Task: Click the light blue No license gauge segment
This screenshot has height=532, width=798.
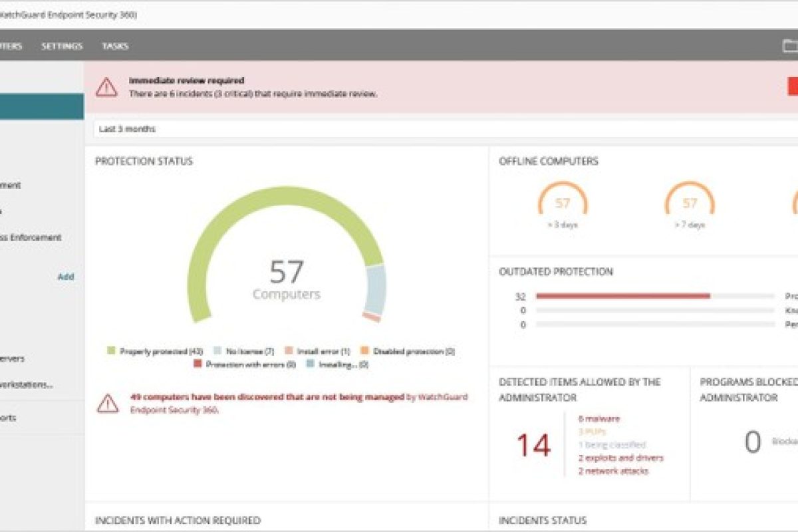Action: tap(376, 289)
